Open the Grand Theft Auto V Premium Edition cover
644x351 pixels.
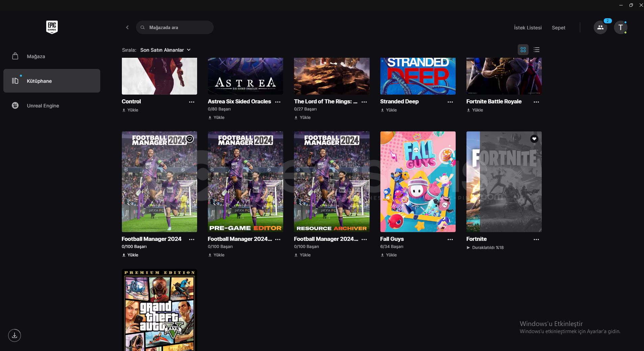(x=159, y=310)
